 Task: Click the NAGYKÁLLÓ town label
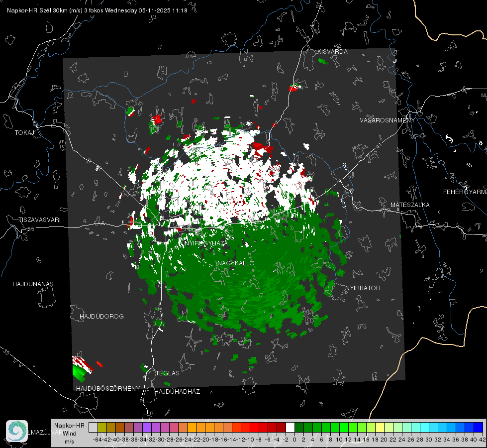[236, 263]
